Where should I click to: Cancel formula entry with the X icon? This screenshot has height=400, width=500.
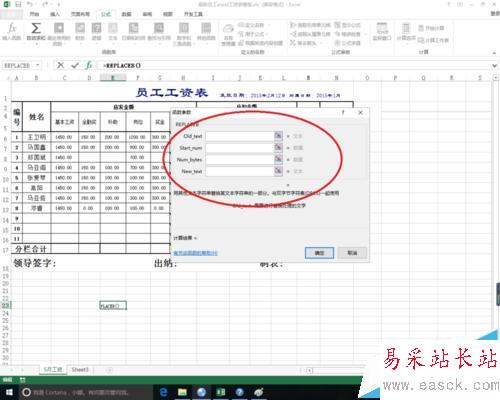(x=60, y=65)
